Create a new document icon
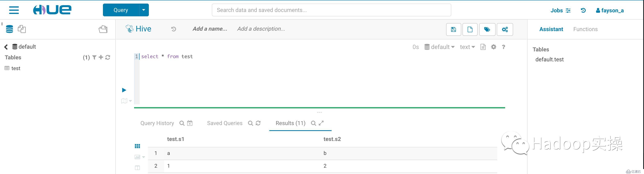 (x=470, y=29)
